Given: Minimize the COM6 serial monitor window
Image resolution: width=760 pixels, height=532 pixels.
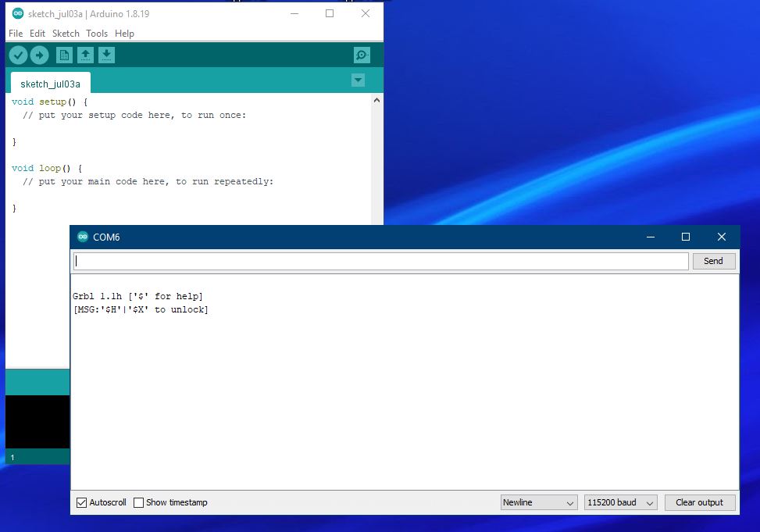Looking at the screenshot, I should pyautogui.click(x=651, y=237).
